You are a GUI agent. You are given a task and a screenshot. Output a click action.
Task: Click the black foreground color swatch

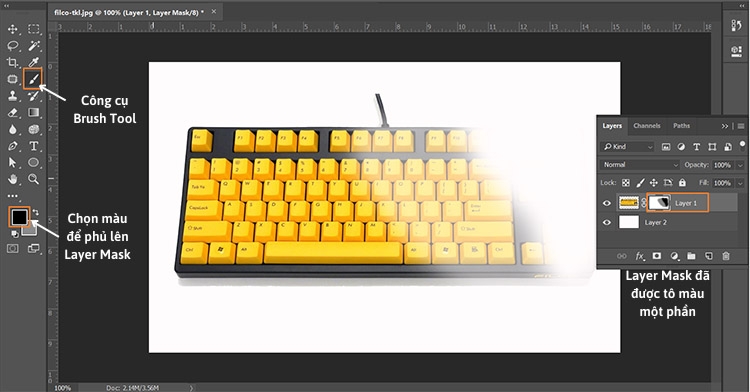click(x=20, y=217)
